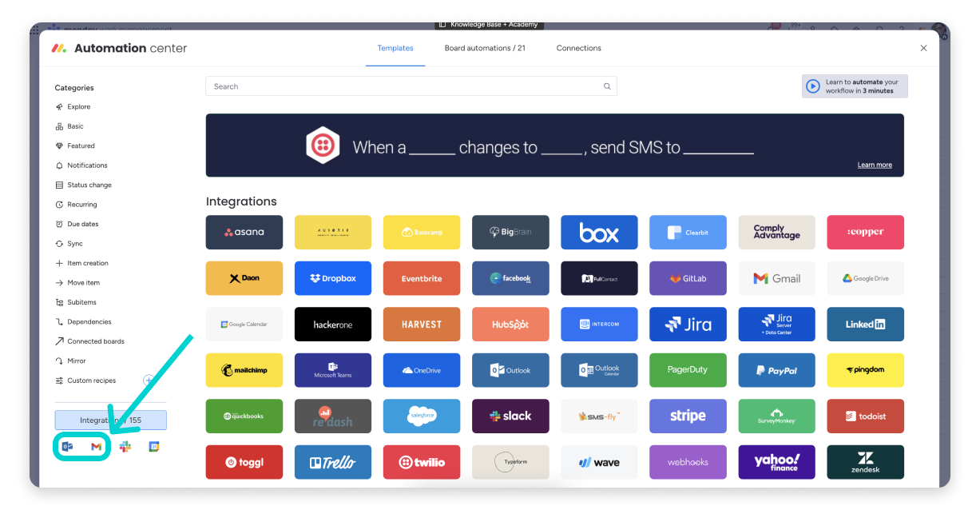The height and width of the screenshot is (510, 980).
Task: Open the Todoist integration tile
Action: 866,416
